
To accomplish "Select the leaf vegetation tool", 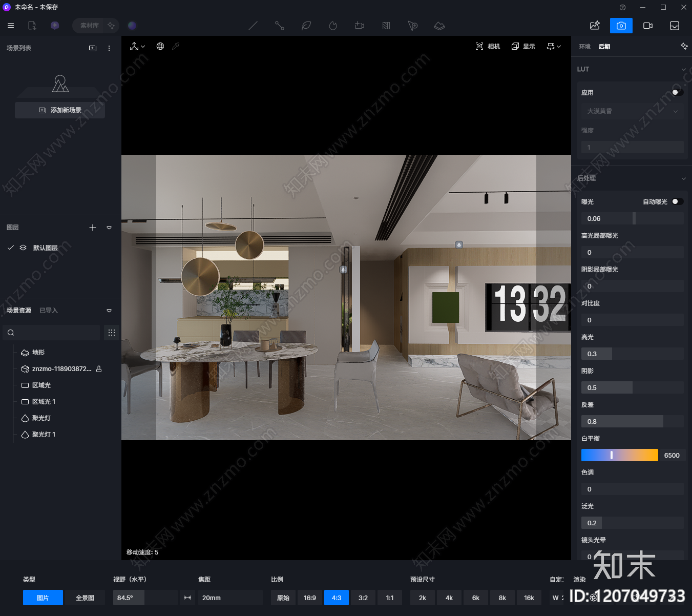I will [306, 26].
